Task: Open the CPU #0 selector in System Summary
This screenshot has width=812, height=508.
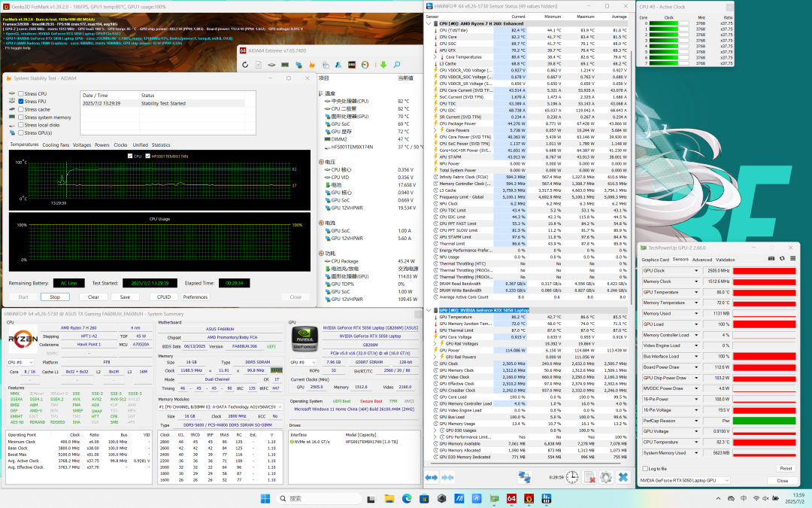Action: [x=21, y=362]
